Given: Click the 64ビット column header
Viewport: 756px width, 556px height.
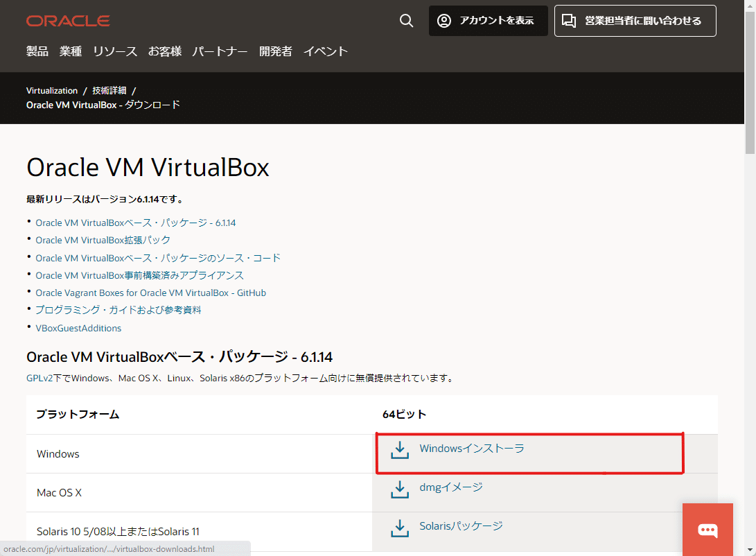Looking at the screenshot, I should pyautogui.click(x=404, y=415).
